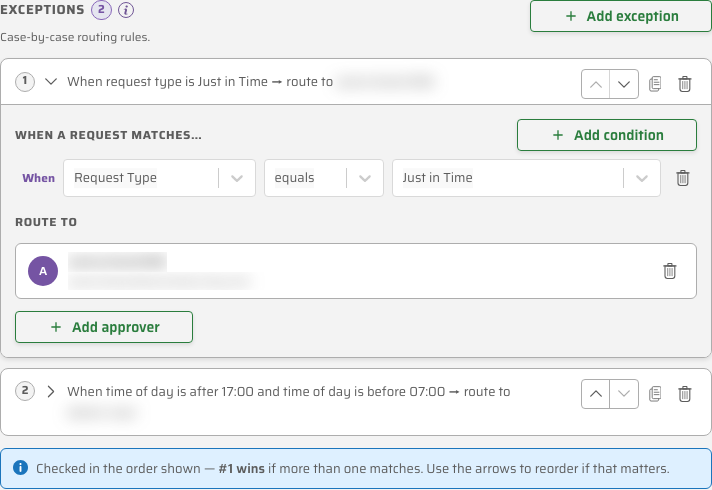The image size is (712, 490).
Task: Open the Just in Time value dropdown
Action: pos(526,178)
